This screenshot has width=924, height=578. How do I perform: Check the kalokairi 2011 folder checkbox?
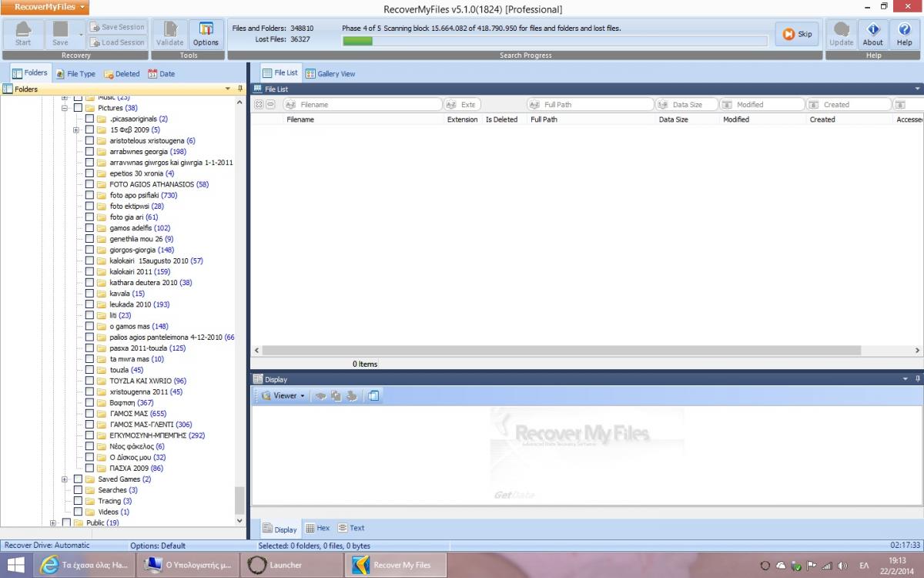pos(90,272)
